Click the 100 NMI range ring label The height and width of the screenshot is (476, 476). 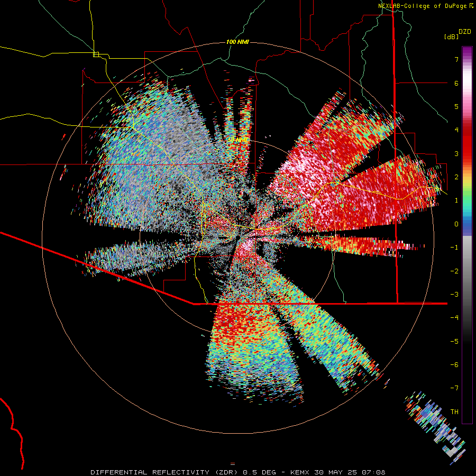tap(237, 42)
